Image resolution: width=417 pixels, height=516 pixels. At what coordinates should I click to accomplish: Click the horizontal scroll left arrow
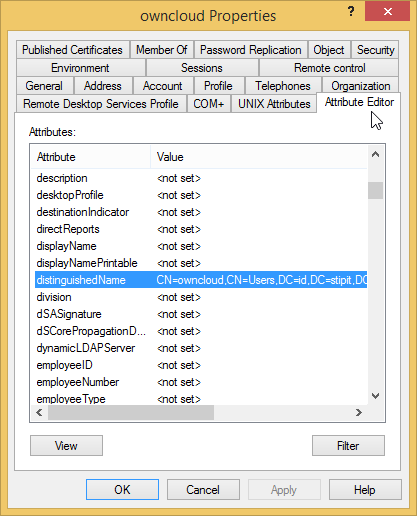pos(39,413)
